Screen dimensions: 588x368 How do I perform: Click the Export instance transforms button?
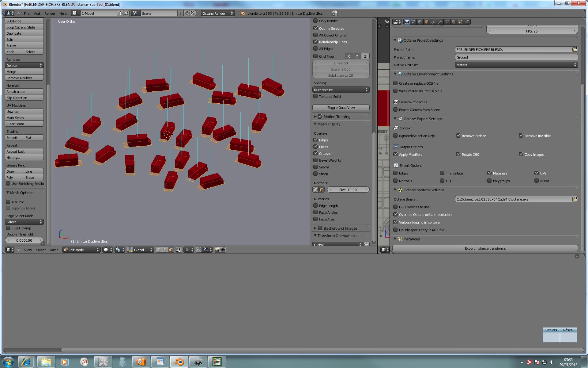click(485, 248)
